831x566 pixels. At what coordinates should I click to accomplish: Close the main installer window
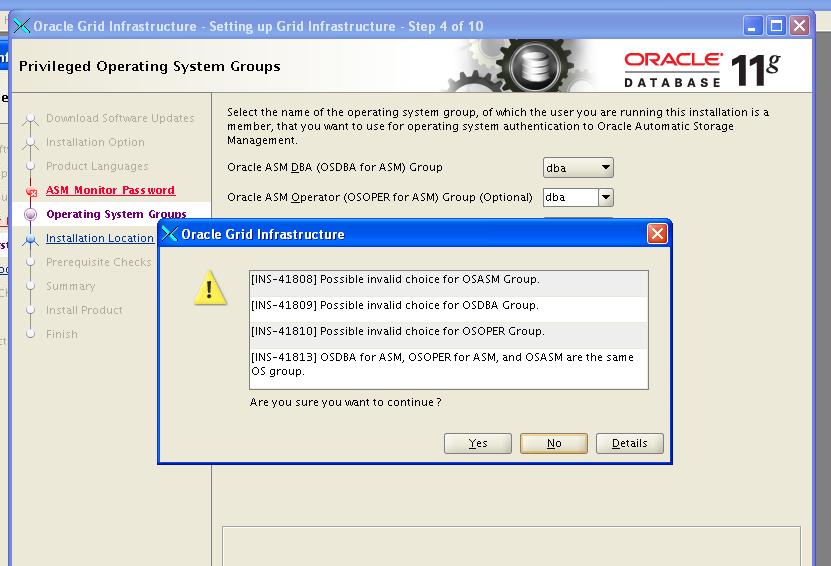pos(800,26)
